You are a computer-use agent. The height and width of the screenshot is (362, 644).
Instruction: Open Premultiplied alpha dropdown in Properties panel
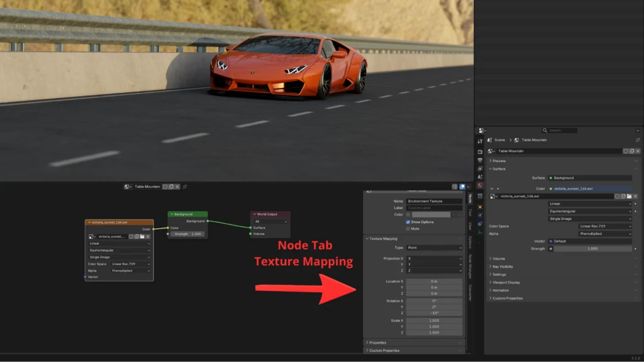pyautogui.click(x=605, y=234)
